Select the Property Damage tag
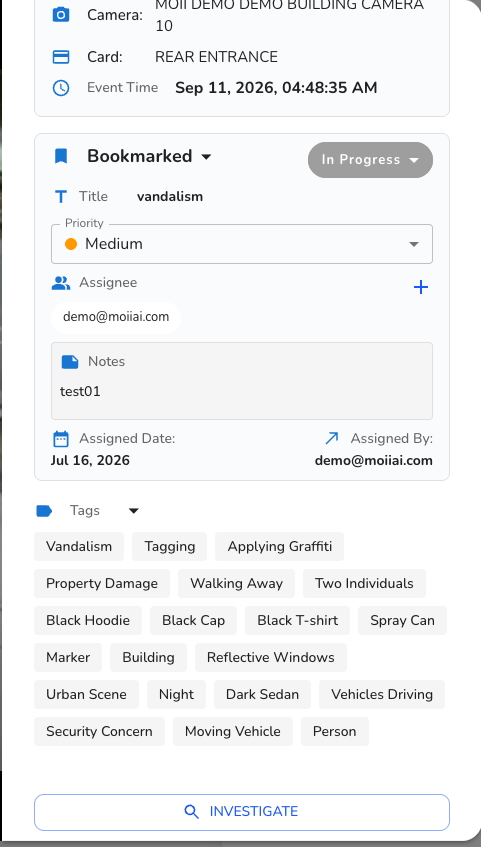The image size is (481, 847). pos(102,583)
